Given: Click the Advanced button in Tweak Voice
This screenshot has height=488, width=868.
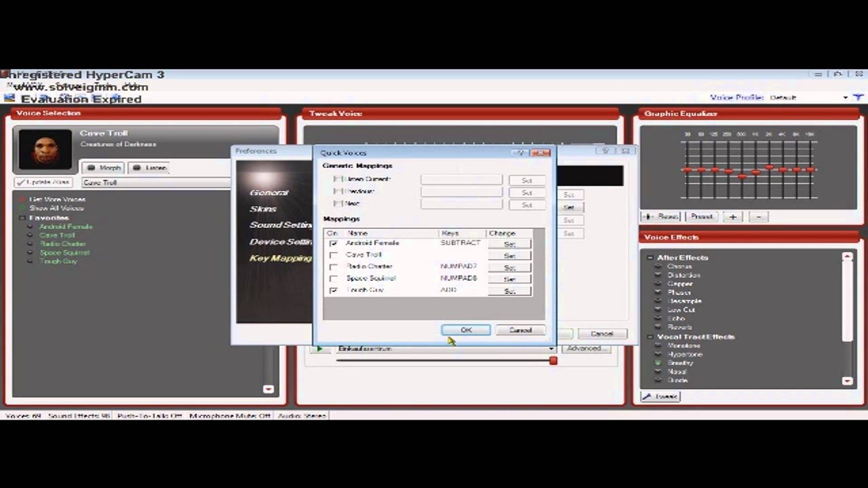Looking at the screenshot, I should click(585, 348).
